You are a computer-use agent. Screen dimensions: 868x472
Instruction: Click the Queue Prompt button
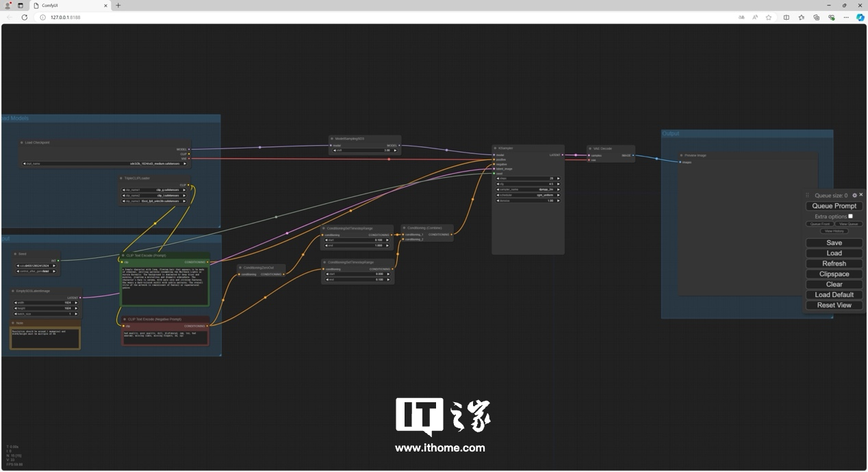pos(834,206)
